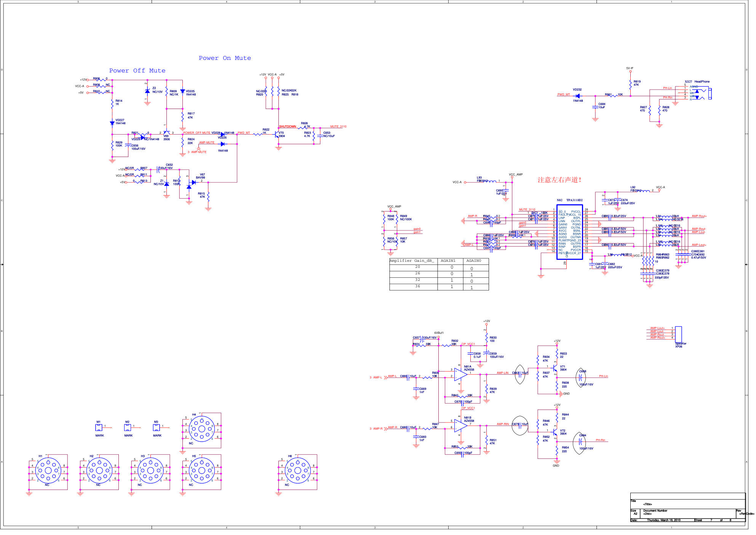This screenshot has height=535, width=756.
Task: Click the 'Sheet' number field in title block
Action: [x=711, y=520]
